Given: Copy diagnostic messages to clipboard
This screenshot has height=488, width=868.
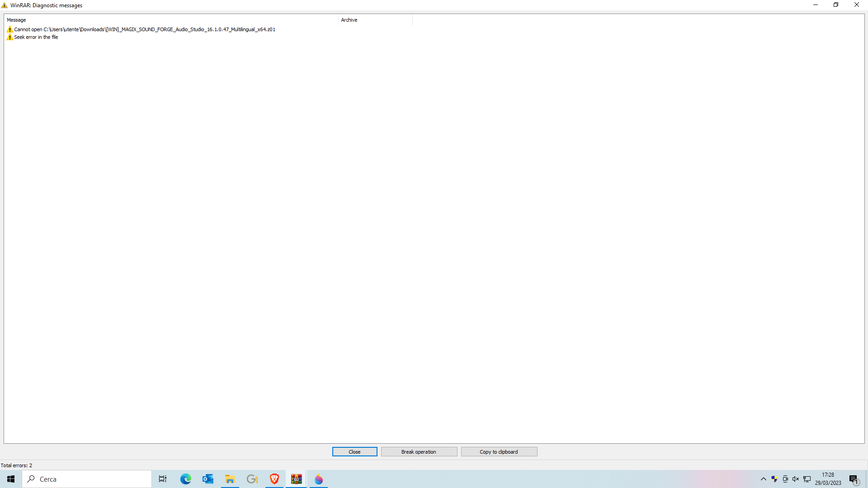Looking at the screenshot, I should point(499,452).
